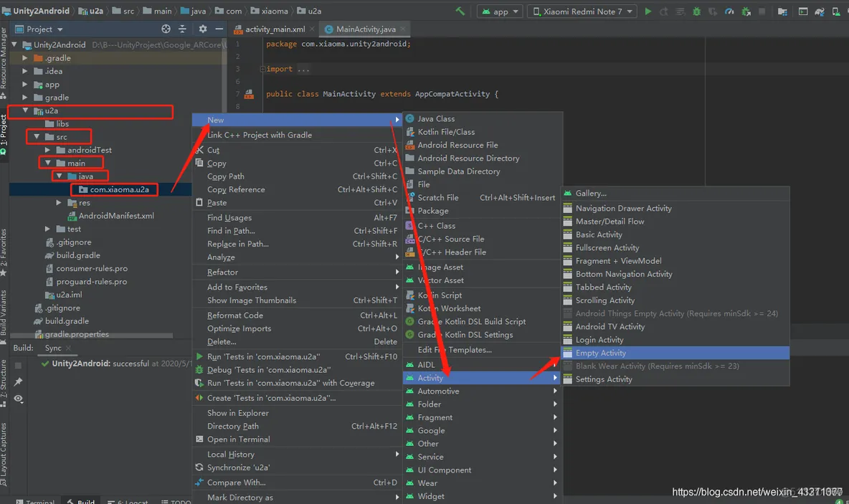Run the app with the green play icon
The height and width of the screenshot is (504, 849).
648,11
